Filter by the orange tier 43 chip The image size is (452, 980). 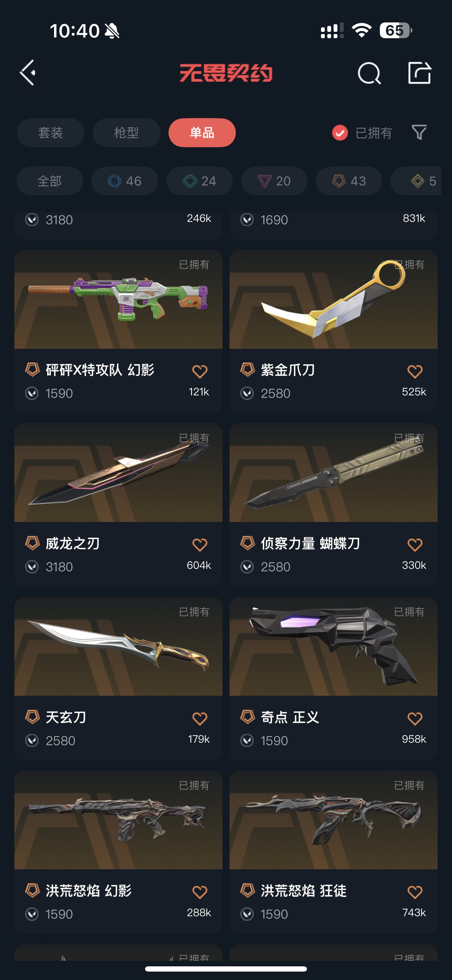tap(349, 181)
